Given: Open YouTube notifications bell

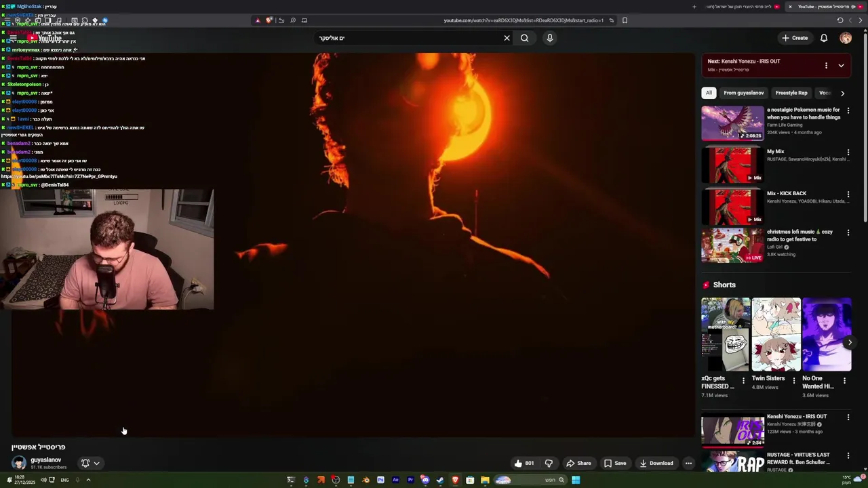Looking at the screenshot, I should pyautogui.click(x=824, y=38).
